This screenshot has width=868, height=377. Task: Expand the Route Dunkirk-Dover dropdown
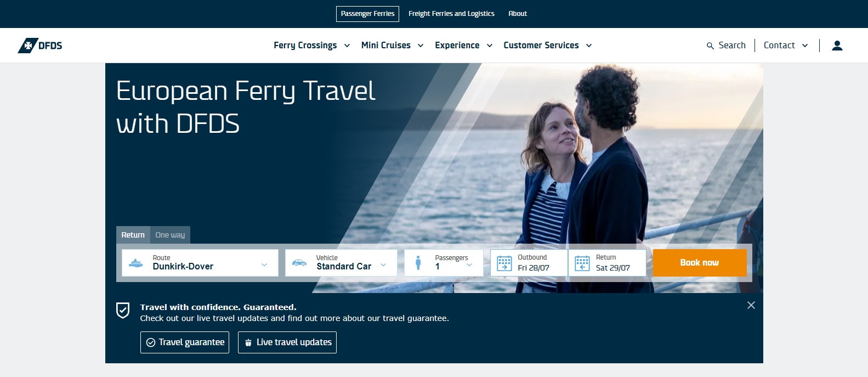coord(200,263)
